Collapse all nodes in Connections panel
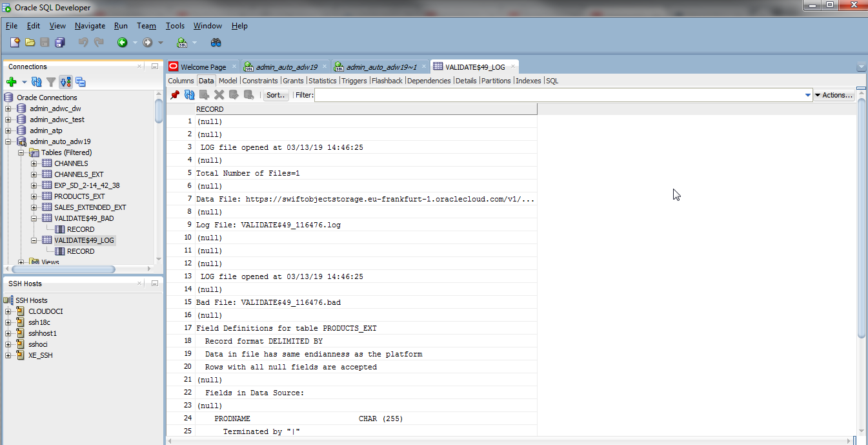The width and height of the screenshot is (868, 445). [81, 82]
